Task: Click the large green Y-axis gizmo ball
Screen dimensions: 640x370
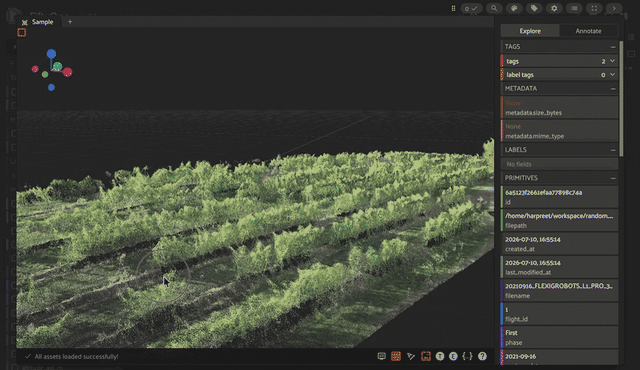Action: [x=58, y=66]
